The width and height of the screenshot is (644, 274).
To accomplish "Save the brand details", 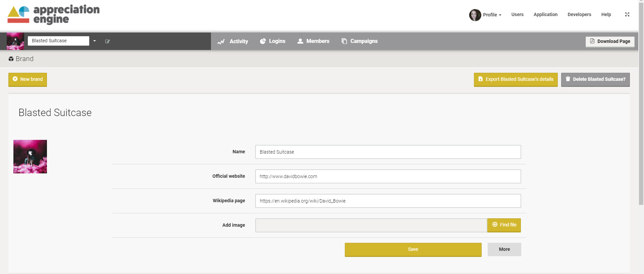I will 413,250.
